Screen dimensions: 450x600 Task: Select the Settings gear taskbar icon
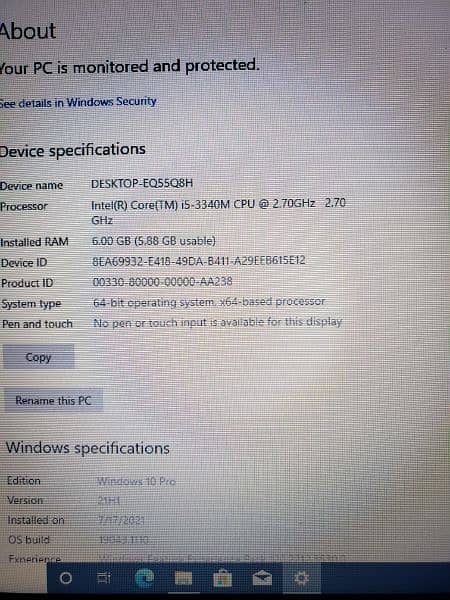coord(302,578)
